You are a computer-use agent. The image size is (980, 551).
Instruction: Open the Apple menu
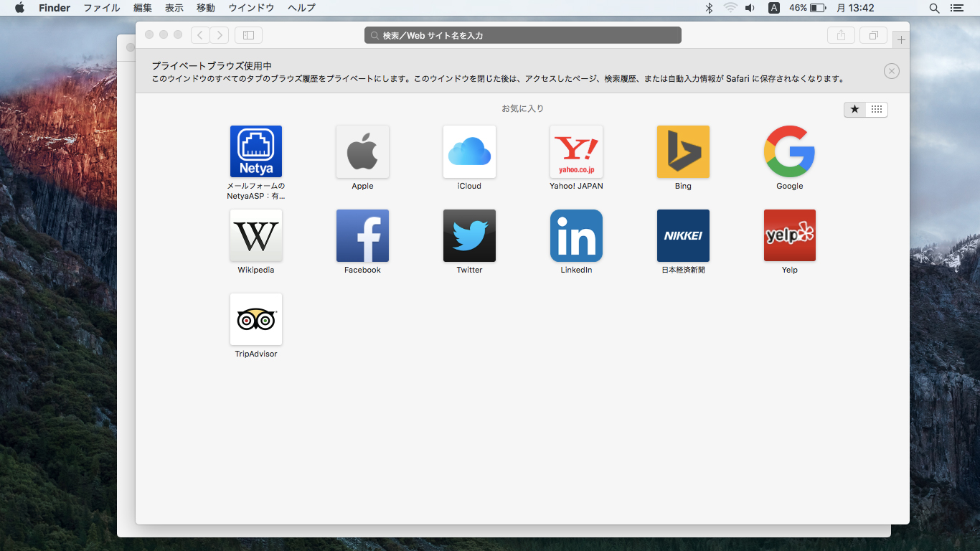tap(19, 8)
